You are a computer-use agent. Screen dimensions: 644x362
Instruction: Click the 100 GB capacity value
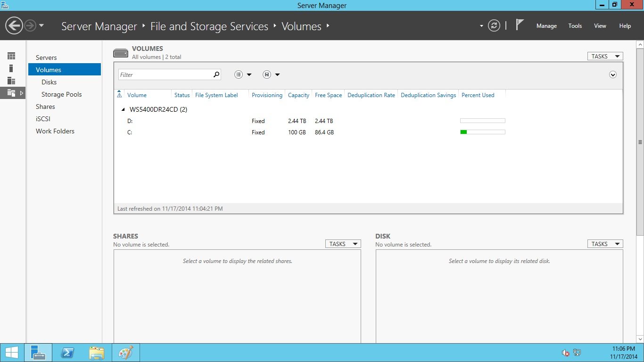297,132
